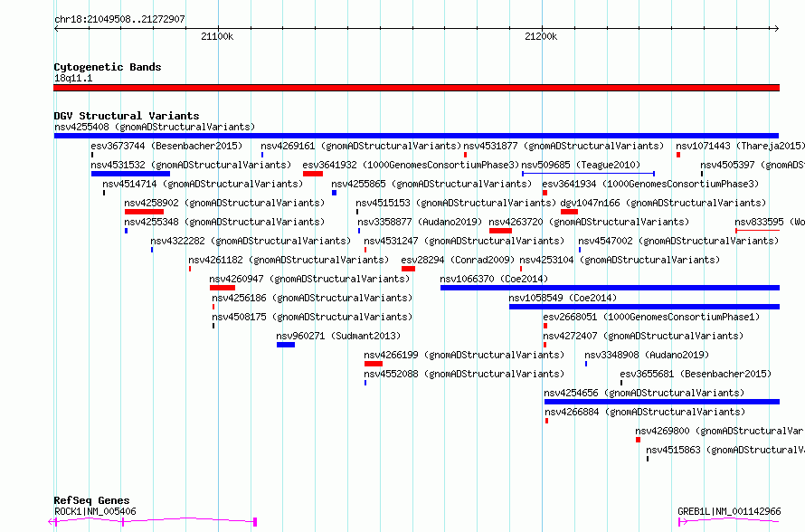
Task: Open GREB1L|NM_001142966 gene label
Action: pos(730,511)
